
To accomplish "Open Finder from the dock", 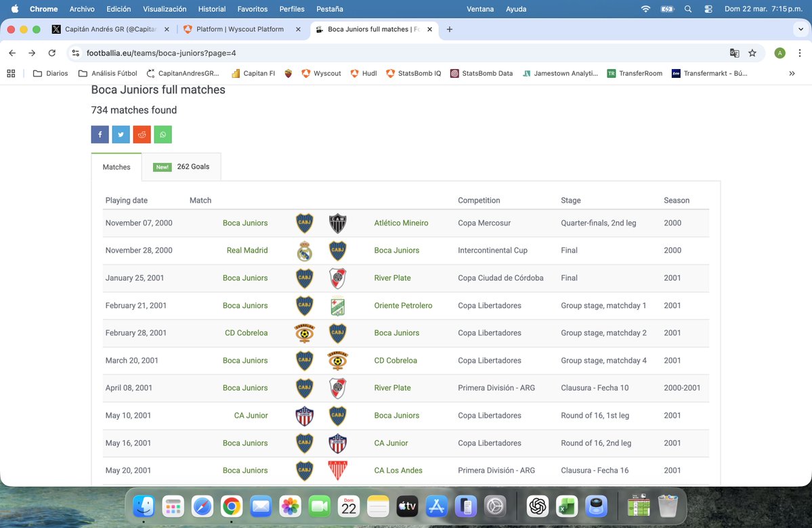I will tap(144, 506).
